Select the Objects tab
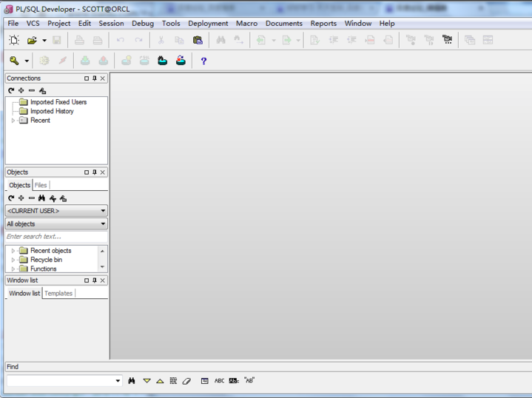This screenshot has width=532, height=398. [x=19, y=185]
